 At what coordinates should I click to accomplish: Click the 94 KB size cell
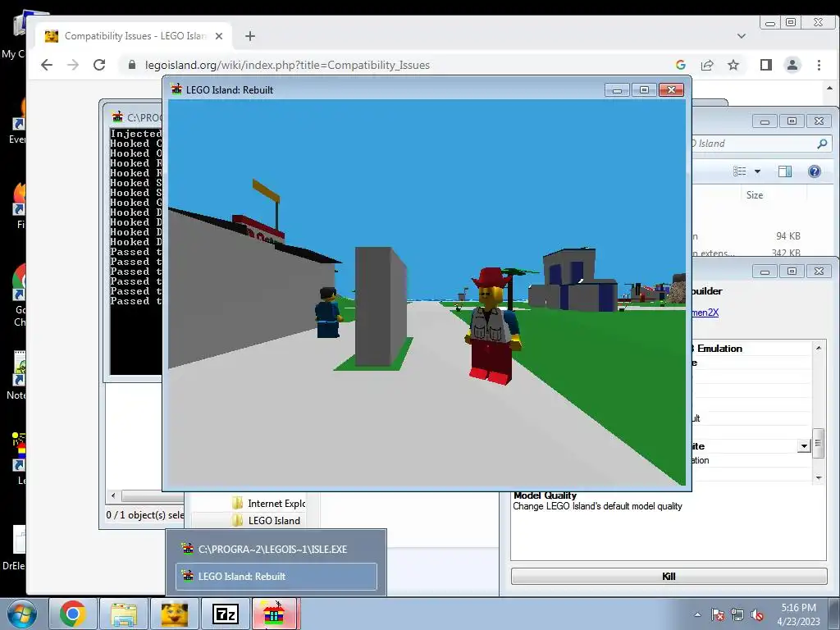[788, 235]
